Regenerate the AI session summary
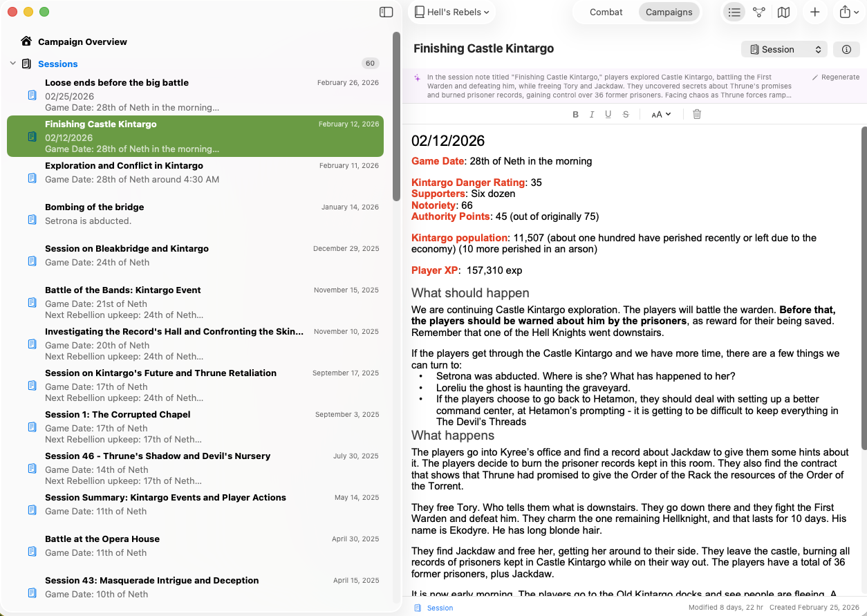Screen dimensions: 867x616 click(x=835, y=77)
